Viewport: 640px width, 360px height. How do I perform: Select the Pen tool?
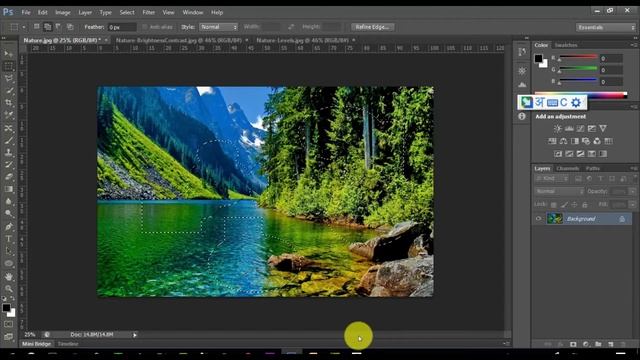tap(8, 227)
